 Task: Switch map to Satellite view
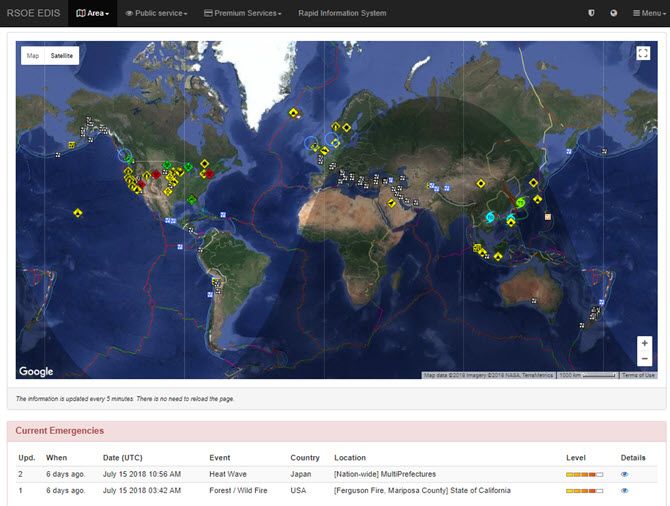[63, 56]
